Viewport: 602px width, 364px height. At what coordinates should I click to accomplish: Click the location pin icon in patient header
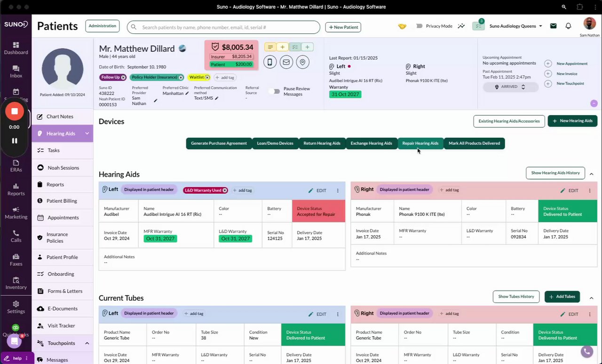click(302, 62)
